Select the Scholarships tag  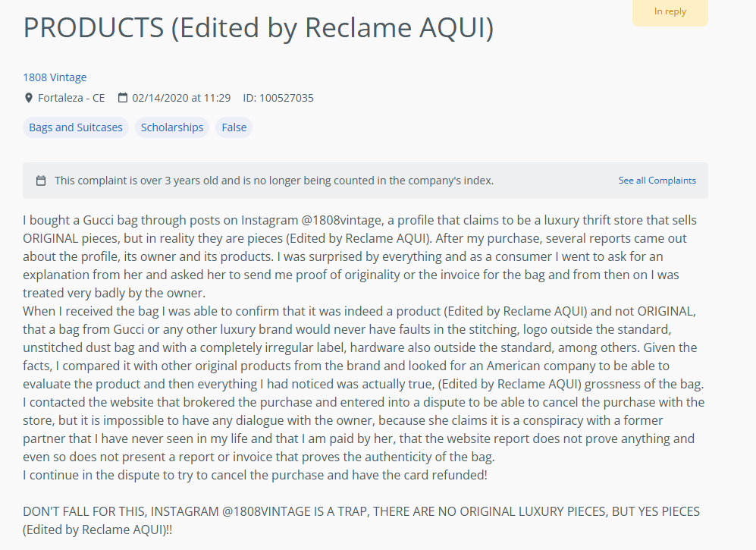(x=172, y=127)
